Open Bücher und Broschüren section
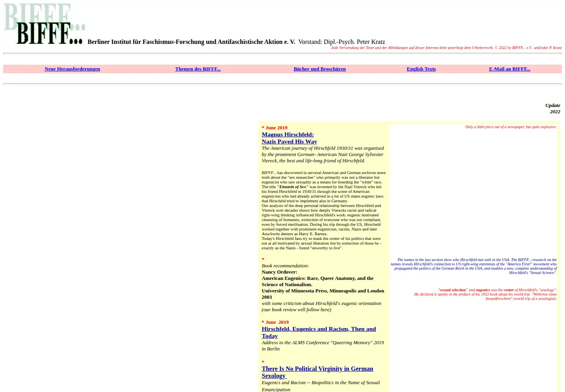Viewport: 565px width, 392px height. coord(319,69)
